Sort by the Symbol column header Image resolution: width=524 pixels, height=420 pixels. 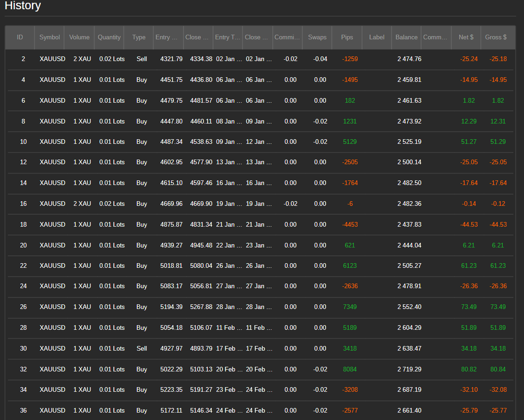click(x=49, y=37)
